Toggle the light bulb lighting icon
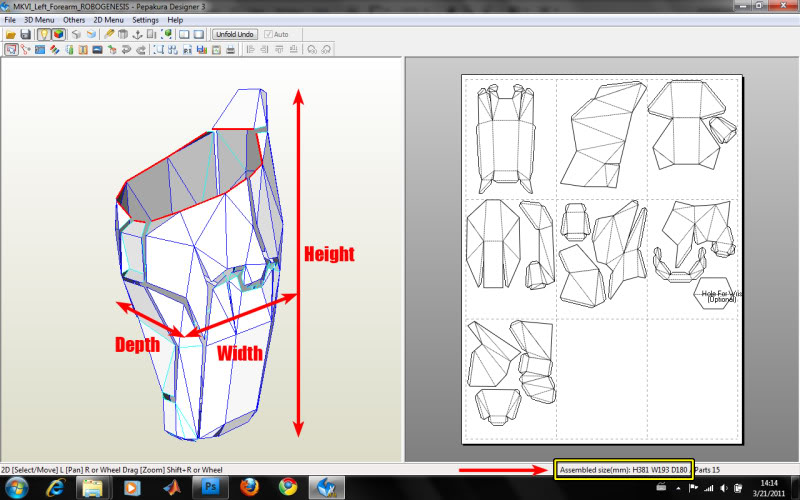 (x=44, y=34)
